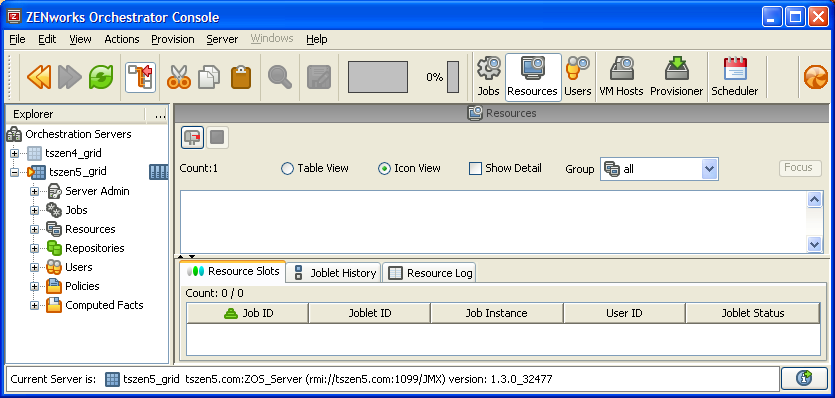This screenshot has width=835, height=398.
Task: Switch to the Resource Log tab
Action: (x=429, y=273)
